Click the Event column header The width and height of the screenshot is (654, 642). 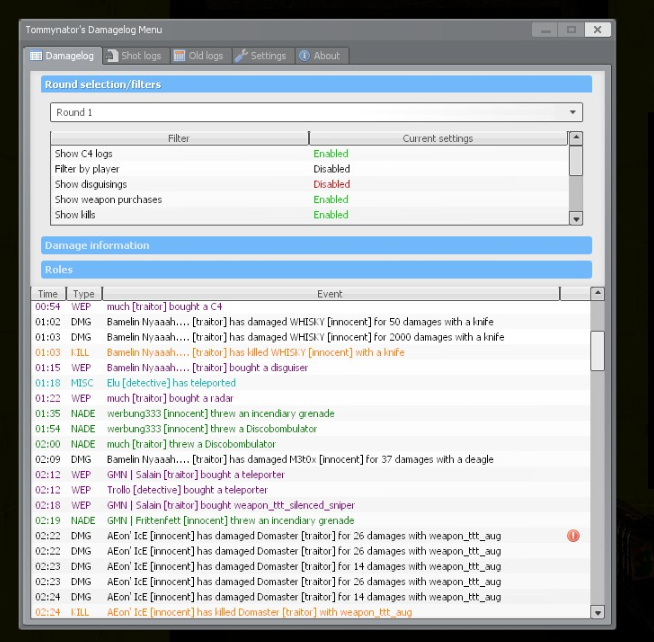330,294
